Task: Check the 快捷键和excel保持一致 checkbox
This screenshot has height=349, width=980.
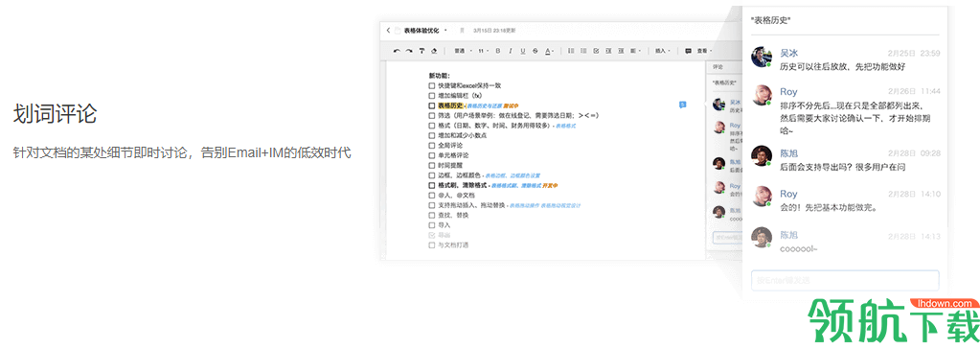Action: 431,85
